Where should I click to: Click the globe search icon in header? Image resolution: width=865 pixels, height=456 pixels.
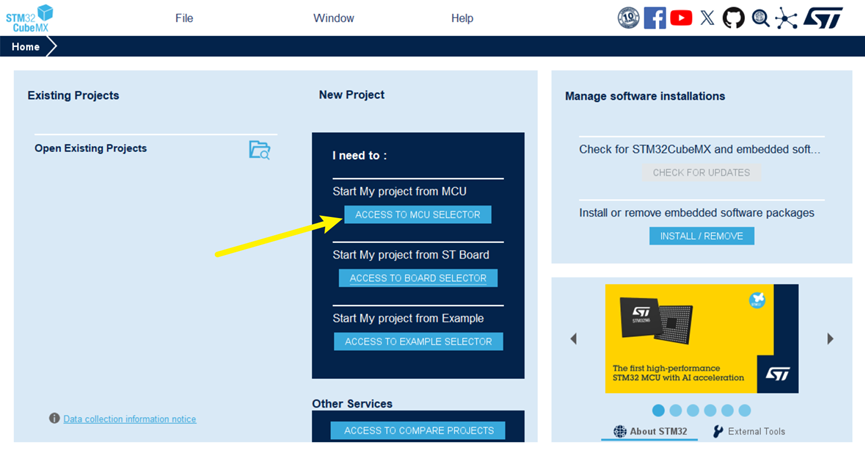click(x=761, y=18)
